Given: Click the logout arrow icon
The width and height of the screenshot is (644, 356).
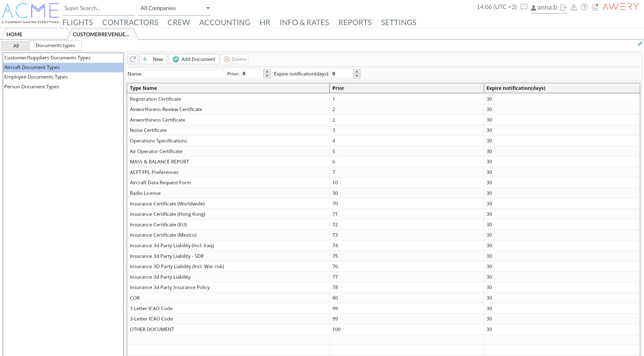Looking at the screenshot, I should tap(563, 8).
